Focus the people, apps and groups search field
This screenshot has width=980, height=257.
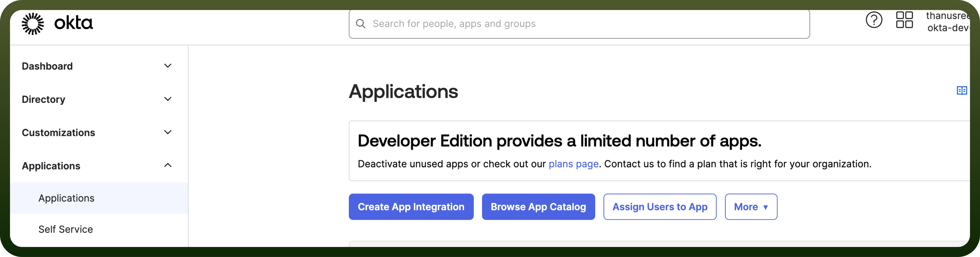579,24
